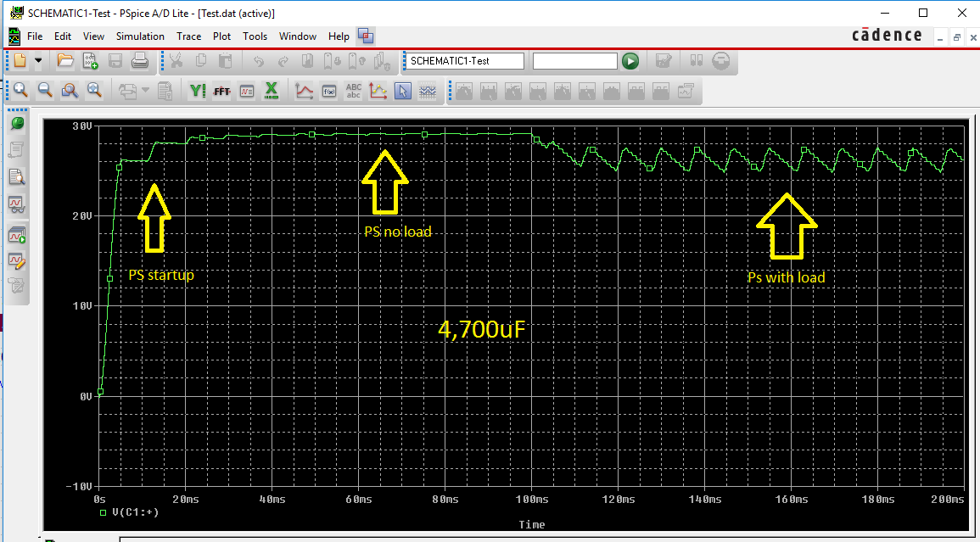Zoom out with the minus magnifier icon
The image size is (980, 542).
[45, 91]
